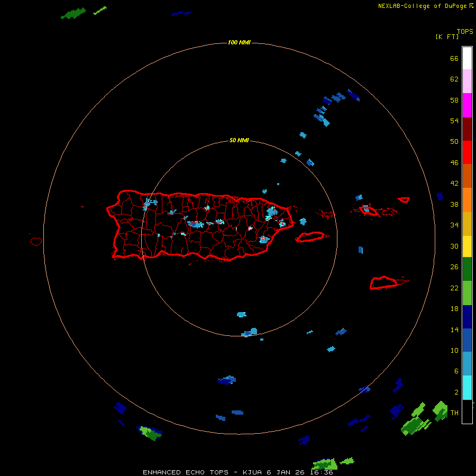
Task: Click the Vieques island outline east of Puerto Rico
Action: coord(313,237)
